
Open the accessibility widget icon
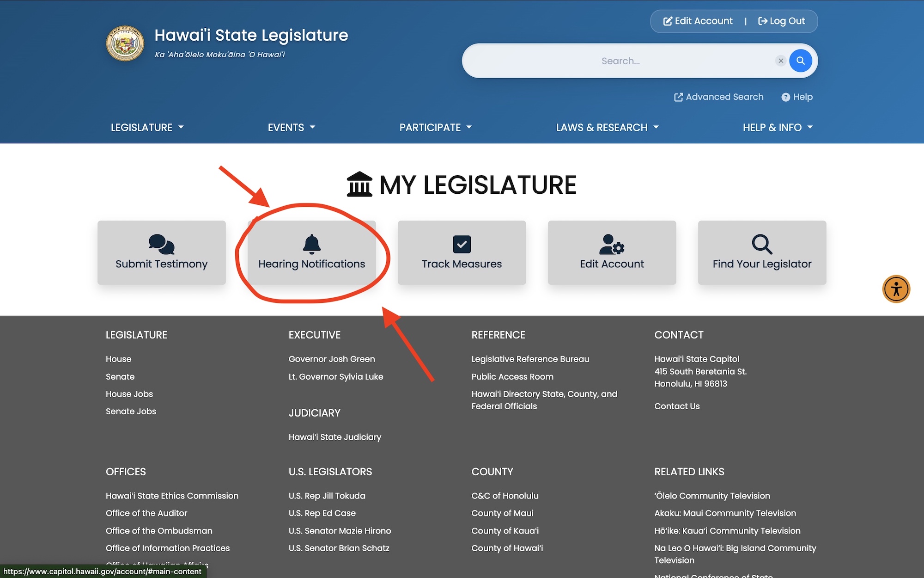pyautogui.click(x=896, y=289)
